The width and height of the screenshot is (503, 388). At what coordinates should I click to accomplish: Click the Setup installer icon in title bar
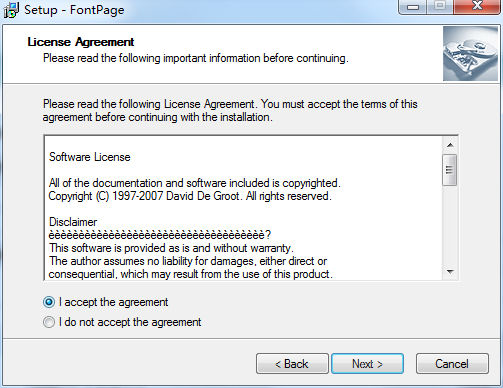point(11,10)
